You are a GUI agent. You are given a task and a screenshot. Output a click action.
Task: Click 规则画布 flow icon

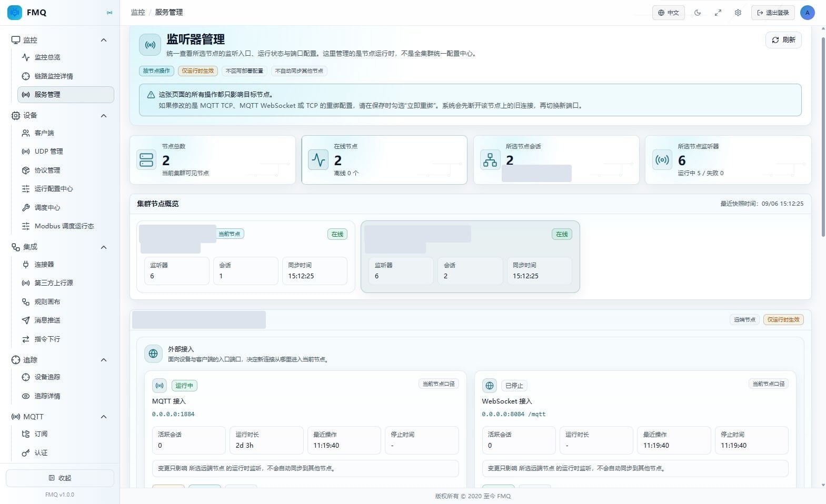pos(25,302)
